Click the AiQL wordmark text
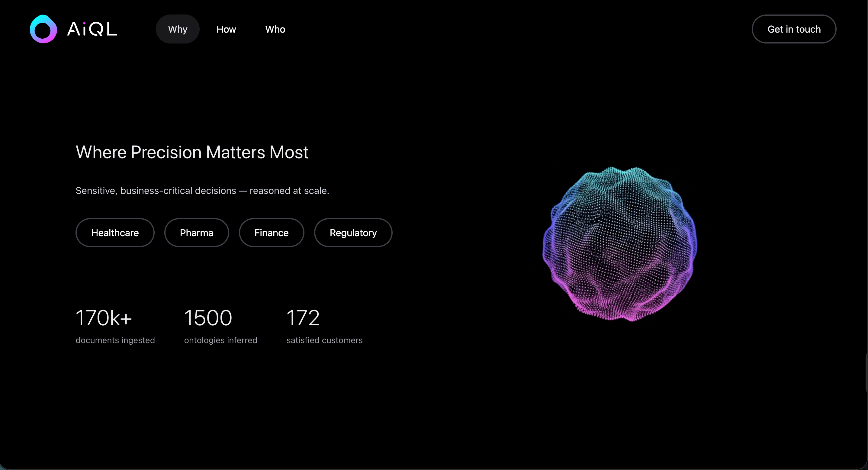This screenshot has height=470, width=868. click(x=92, y=29)
